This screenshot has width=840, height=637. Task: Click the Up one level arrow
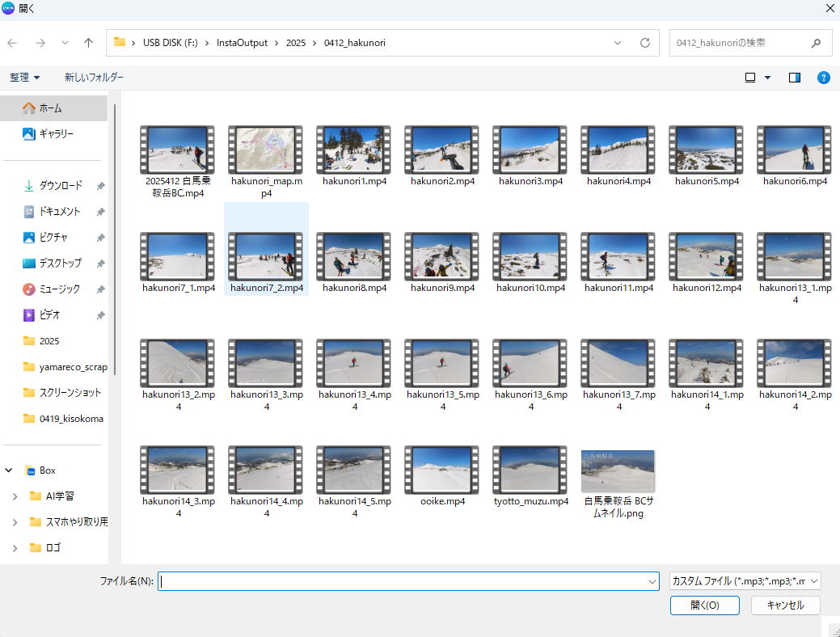[x=89, y=43]
